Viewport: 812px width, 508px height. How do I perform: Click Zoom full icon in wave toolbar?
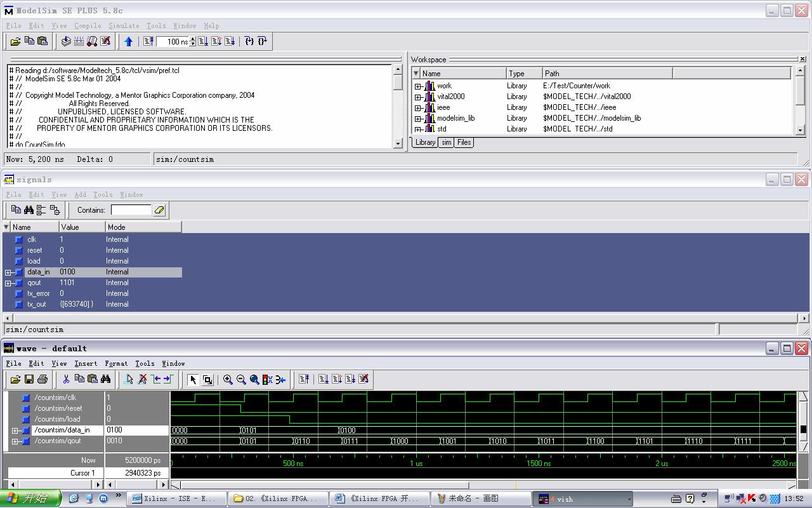pos(254,379)
